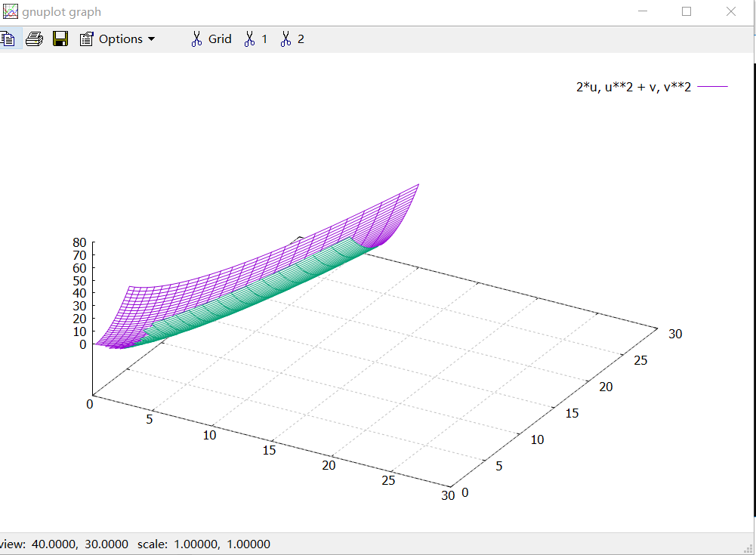Click the z-axis label 80

[79, 242]
